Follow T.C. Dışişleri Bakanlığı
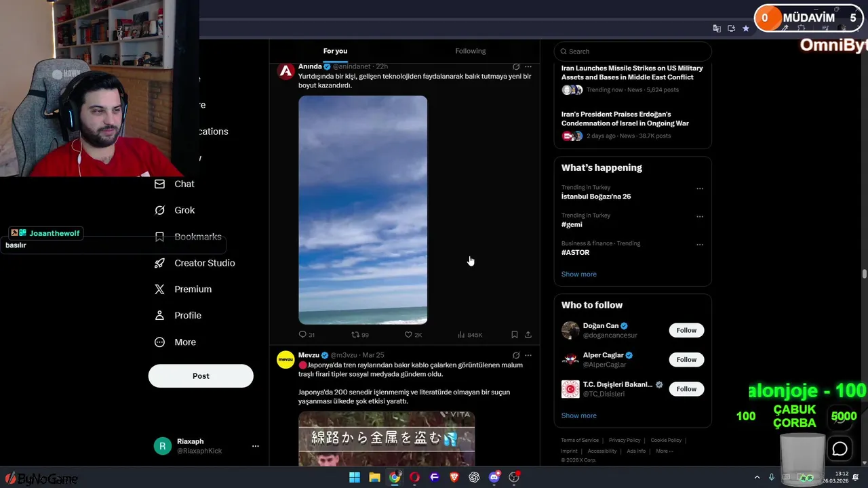Screen dimensions: 868x488 tap(686, 389)
